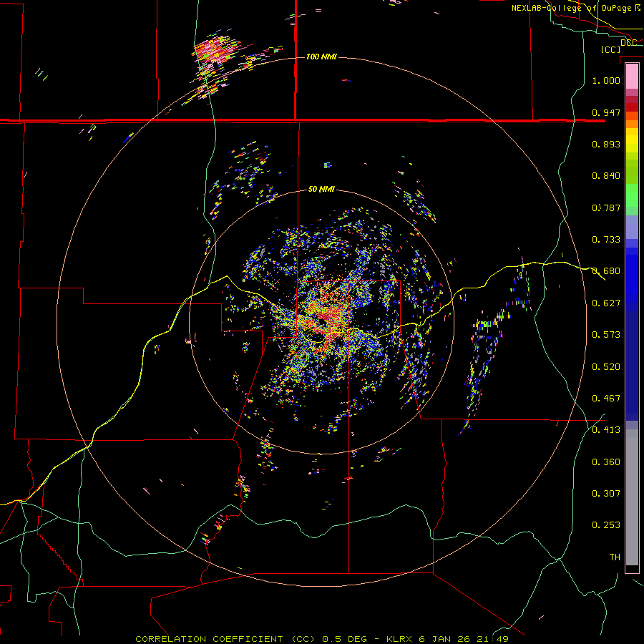Click the 0.680 scale value

click(x=606, y=271)
